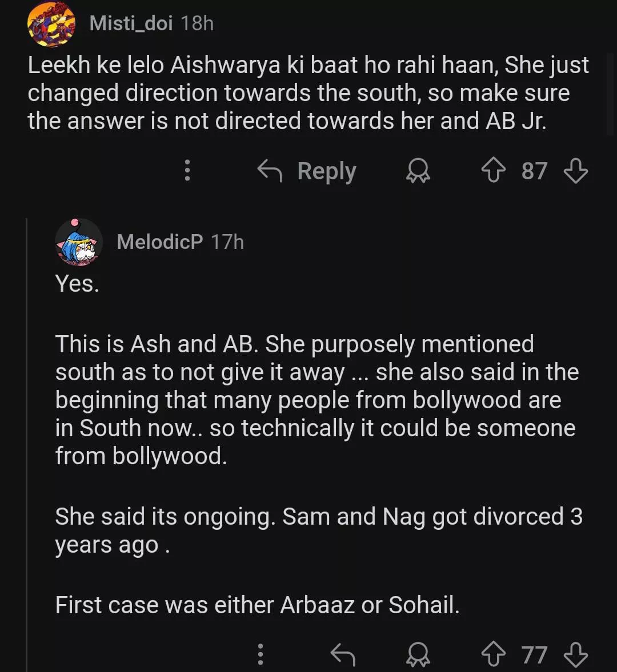617x672 pixels.
Task: Upvote MelodicP's reply
Action: click(x=494, y=654)
